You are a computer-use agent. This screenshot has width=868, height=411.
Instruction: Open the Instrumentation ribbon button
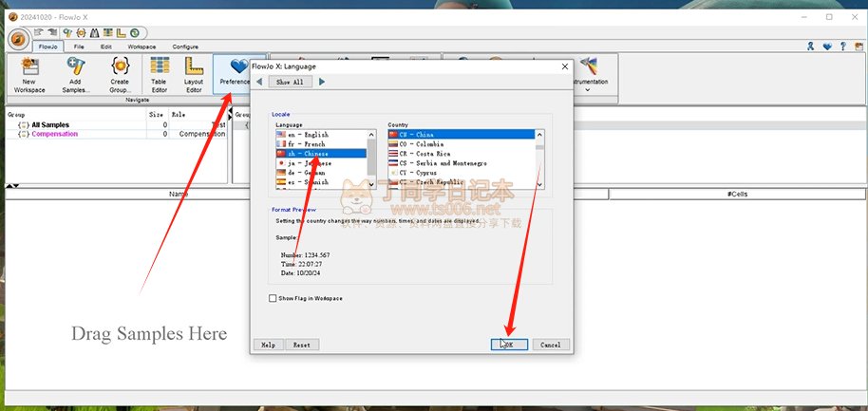click(x=588, y=75)
